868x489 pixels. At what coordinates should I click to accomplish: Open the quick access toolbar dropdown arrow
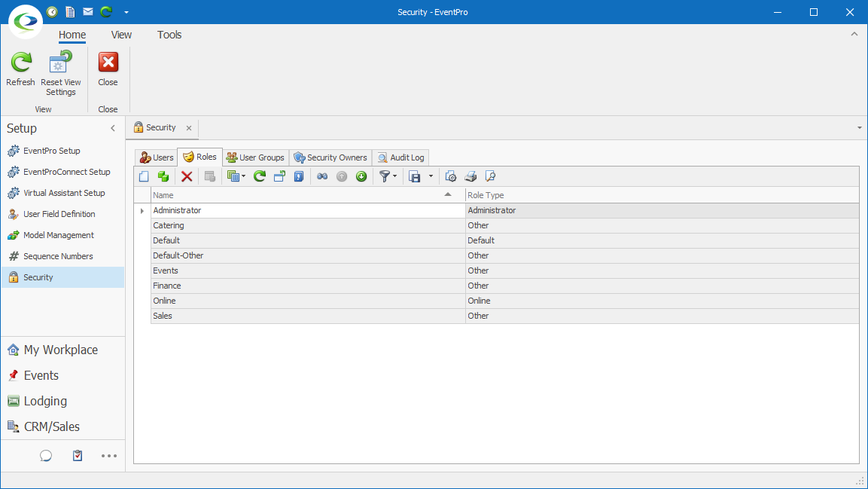tap(126, 12)
